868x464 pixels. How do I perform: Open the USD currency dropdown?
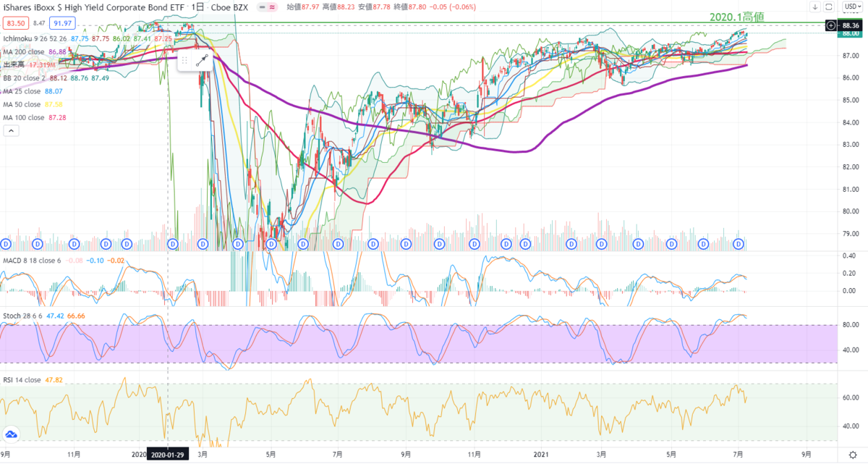pos(852,7)
